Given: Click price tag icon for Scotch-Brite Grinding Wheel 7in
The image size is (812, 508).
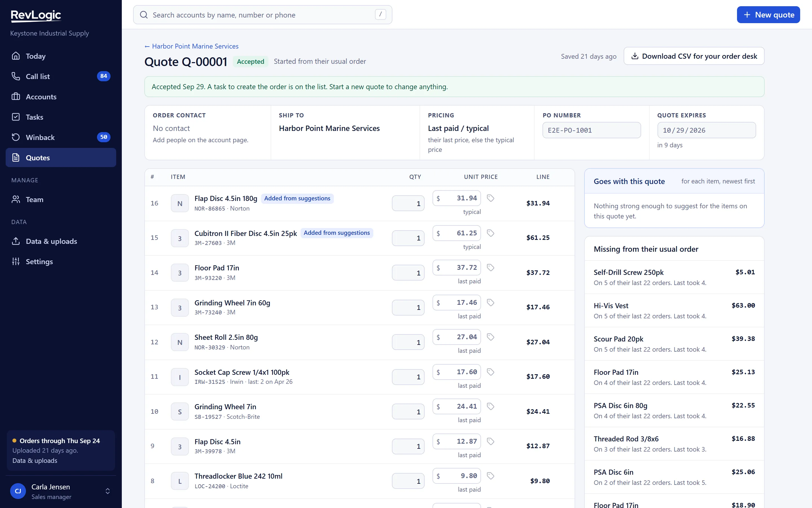Looking at the screenshot, I should click(490, 406).
